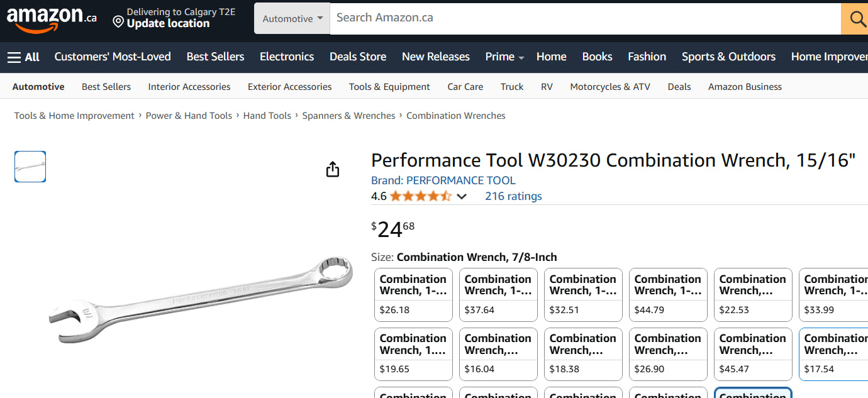This screenshot has height=398, width=868.
Task: Expand the rating breakdown chevron
Action: coord(462,197)
